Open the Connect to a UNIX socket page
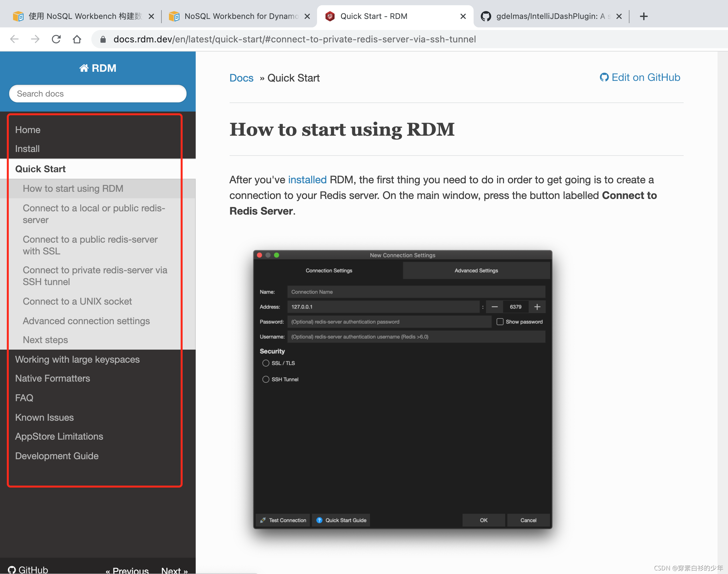 tap(77, 301)
